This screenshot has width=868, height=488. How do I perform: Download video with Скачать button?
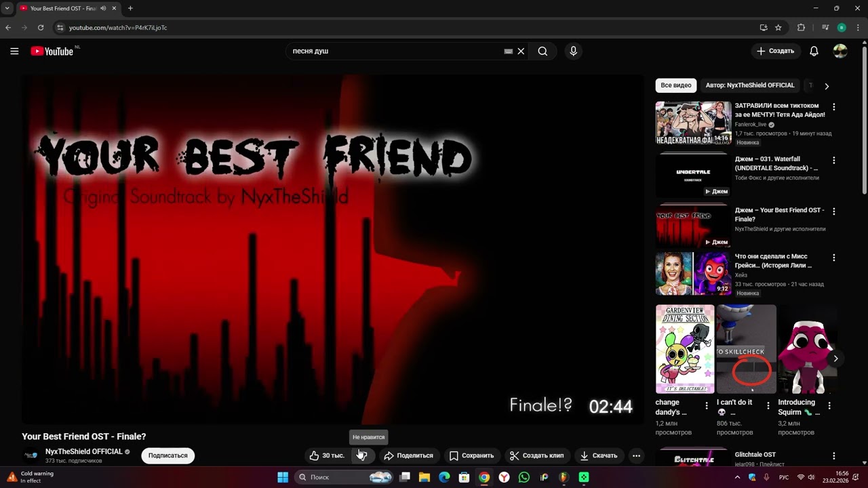pos(599,455)
